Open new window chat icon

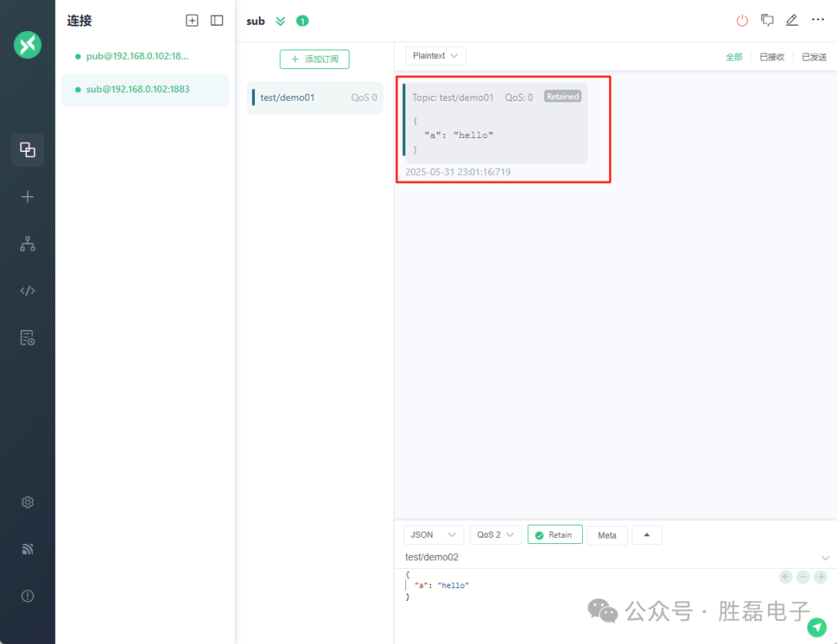pos(767,20)
